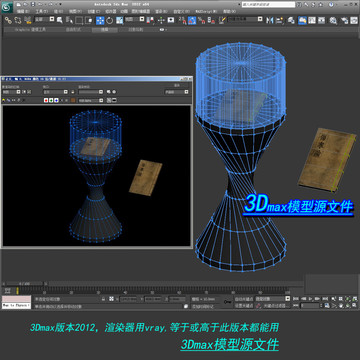Image resolution: width=360 pixels, height=360 pixels.
Task: Switch to Graphite 建模工具 ribbon tab
Action: click(x=31, y=29)
